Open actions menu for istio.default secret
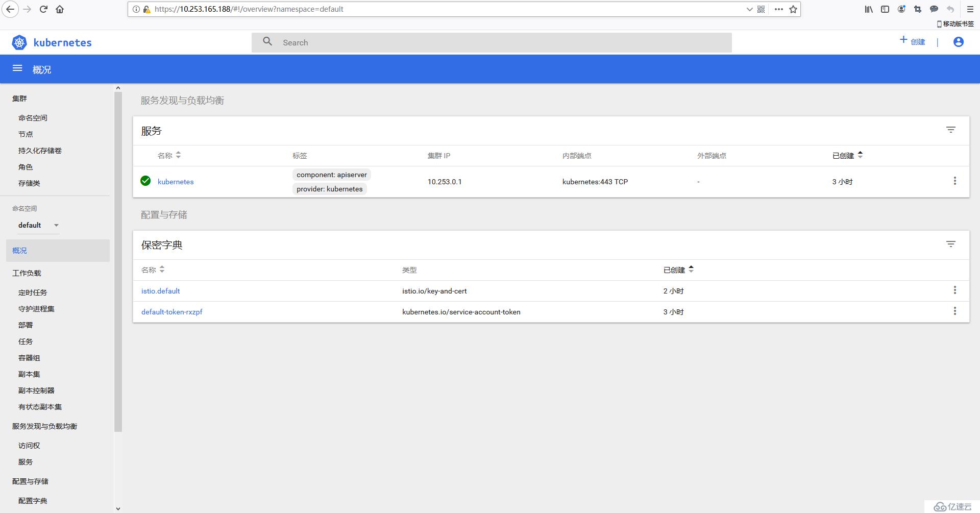This screenshot has height=513, width=980. click(955, 290)
